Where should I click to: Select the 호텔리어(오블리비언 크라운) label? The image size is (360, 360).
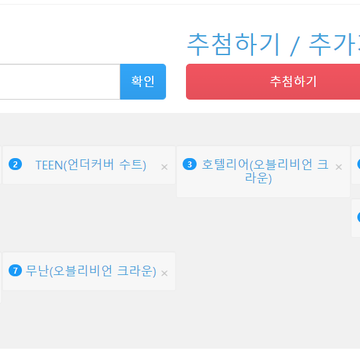click(x=265, y=172)
